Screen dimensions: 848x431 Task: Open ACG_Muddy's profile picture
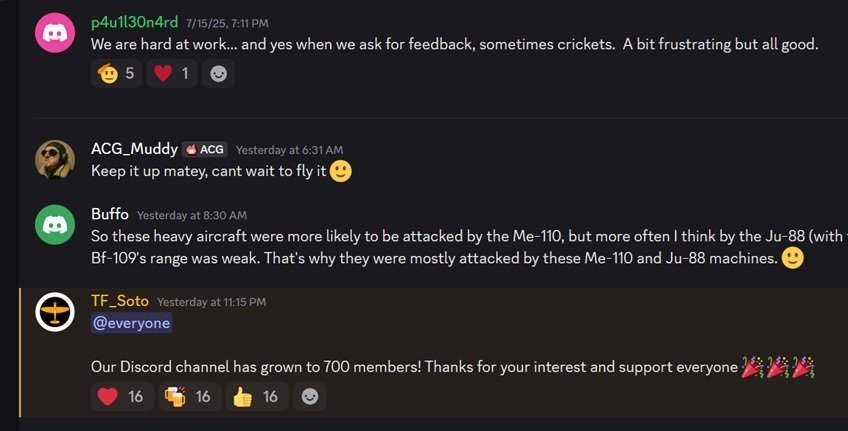55,159
